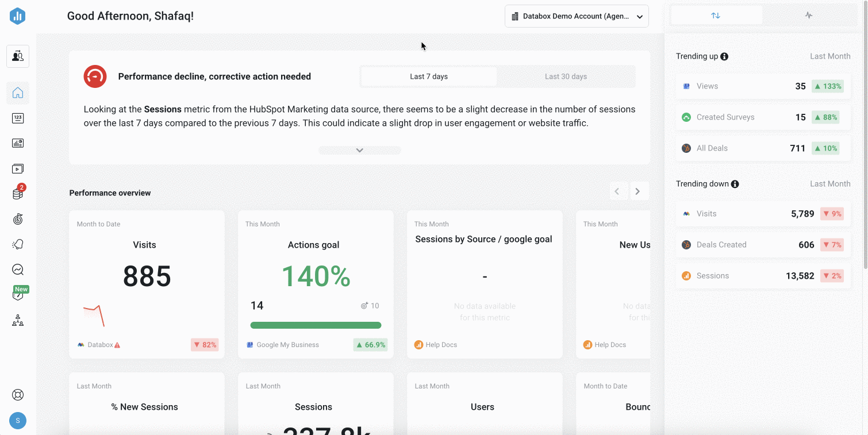Screen dimensions: 868x435
Task: Click the Sessions orange analytics icon in Trending down
Action: point(686,276)
